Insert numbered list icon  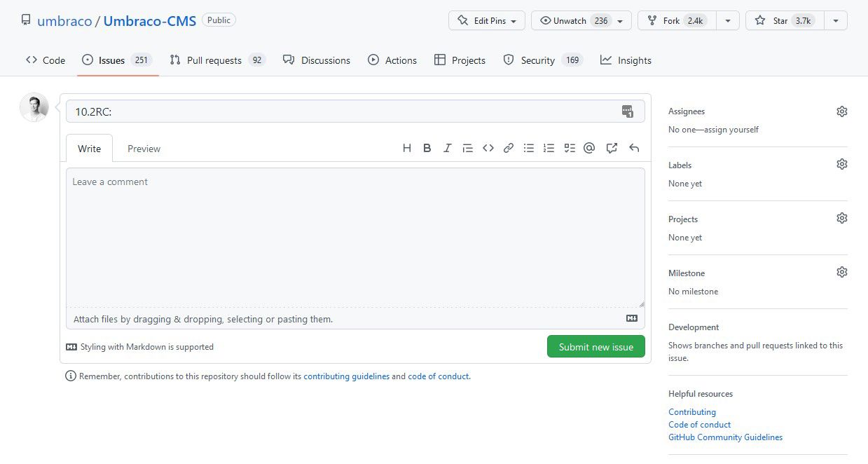[549, 148]
